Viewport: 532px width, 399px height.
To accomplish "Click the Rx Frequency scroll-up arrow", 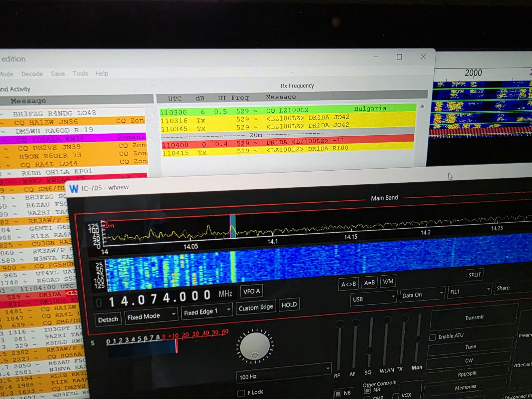I will point(422,106).
